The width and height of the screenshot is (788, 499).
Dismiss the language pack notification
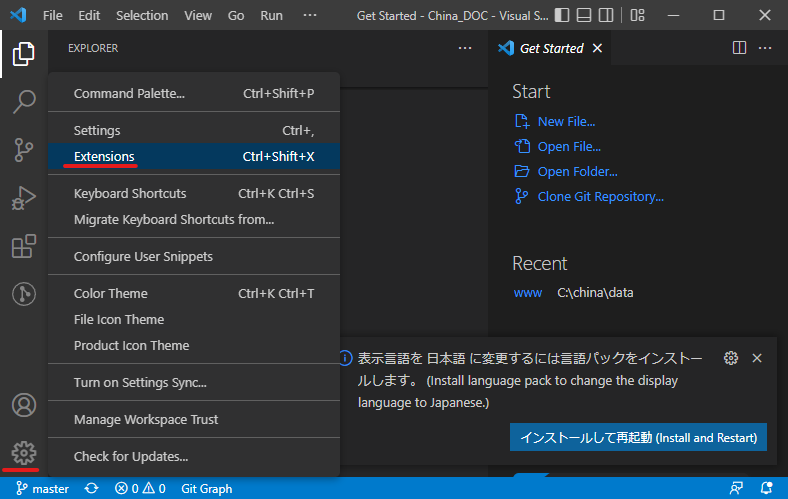click(757, 358)
